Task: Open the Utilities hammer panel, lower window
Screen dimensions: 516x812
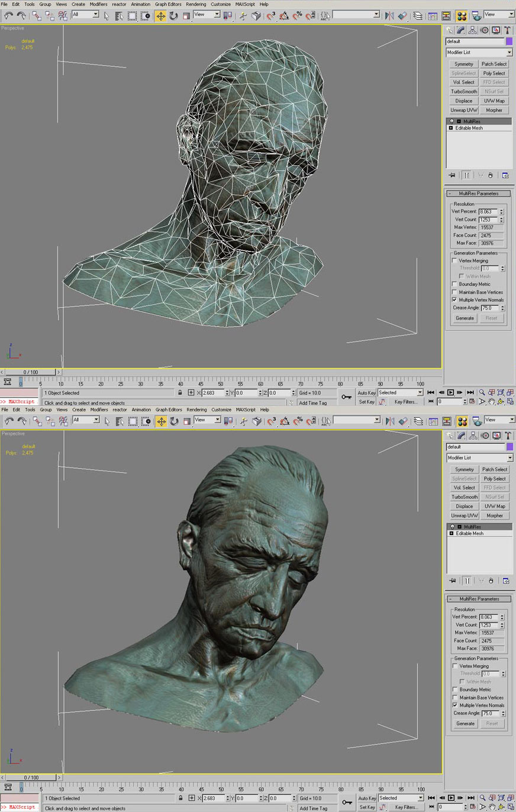Action: tap(508, 436)
